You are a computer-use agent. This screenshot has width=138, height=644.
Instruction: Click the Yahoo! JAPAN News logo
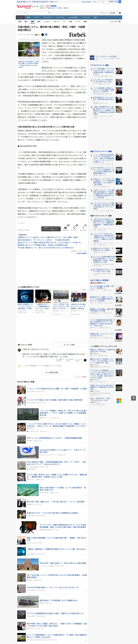(x=27, y=7)
